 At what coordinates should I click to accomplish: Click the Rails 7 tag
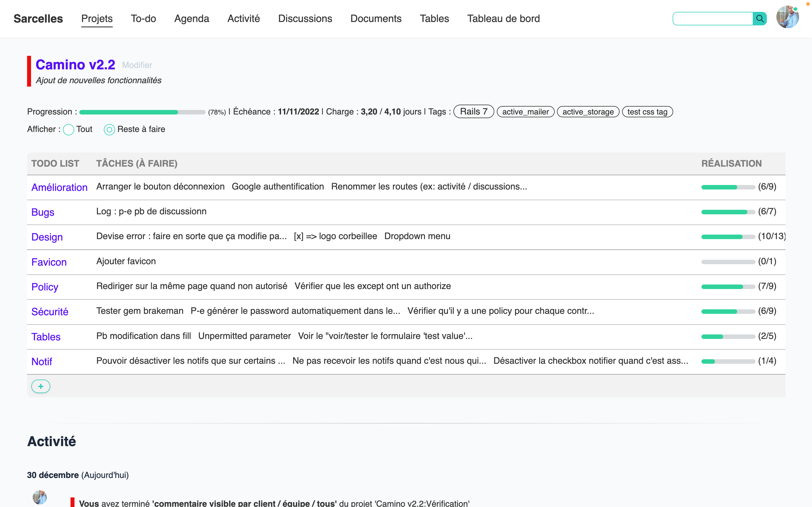point(473,112)
